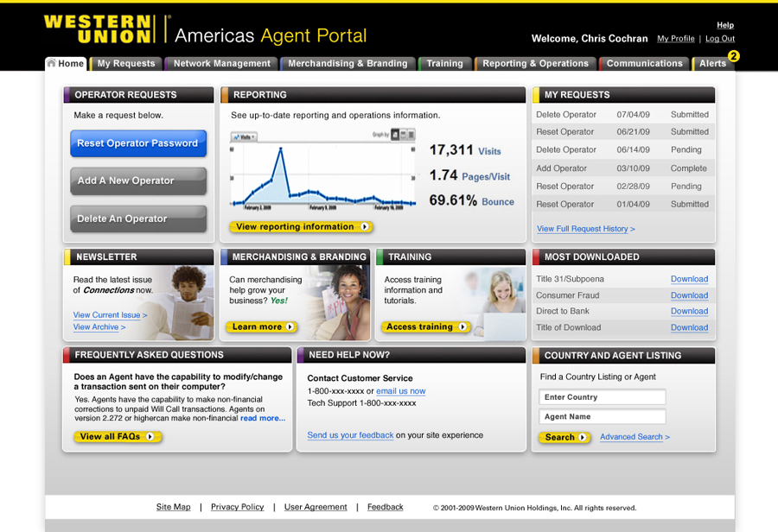Image resolution: width=778 pixels, height=532 pixels.
Task: Go to the Training tab
Action: (444, 63)
